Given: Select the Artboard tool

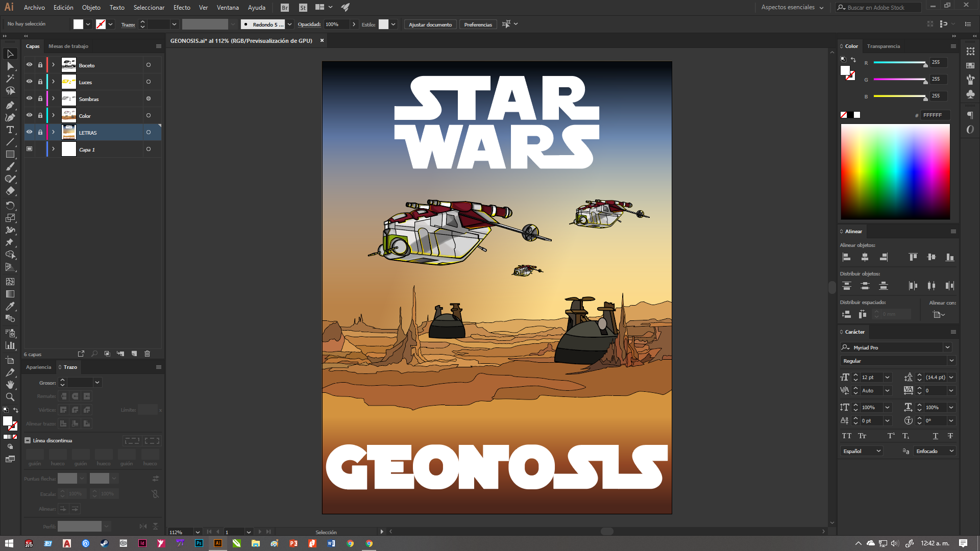Looking at the screenshot, I should tap(10, 360).
